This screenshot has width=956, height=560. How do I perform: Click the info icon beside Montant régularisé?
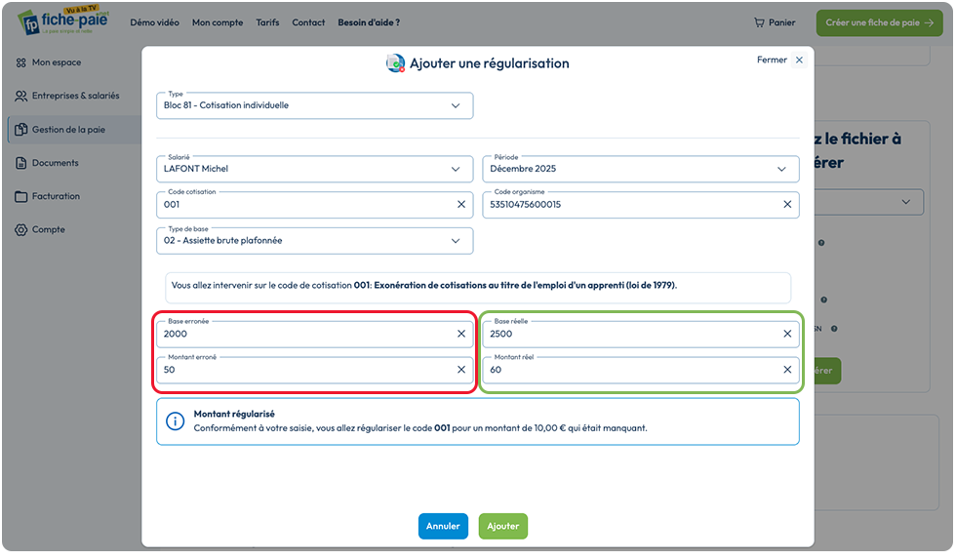[x=175, y=422]
